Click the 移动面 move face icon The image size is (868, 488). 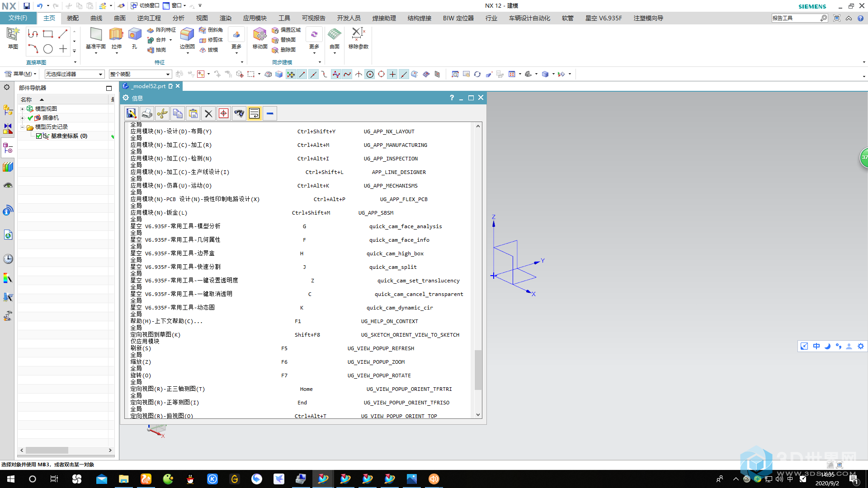point(260,34)
